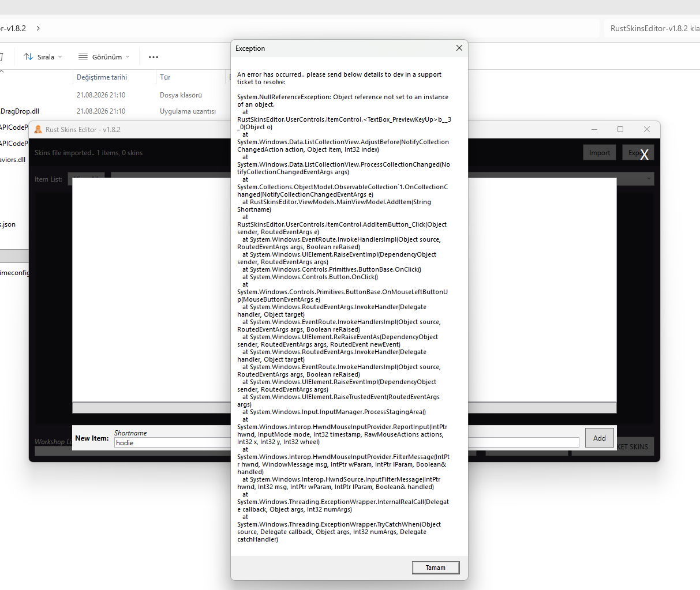Click the Görünüm layout lines icon

point(83,57)
